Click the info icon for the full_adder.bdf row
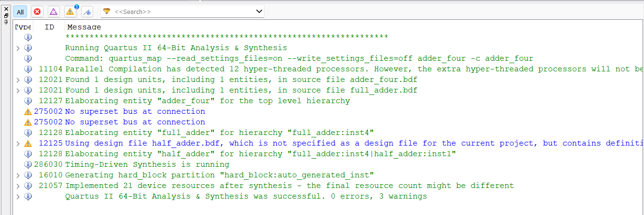Viewport: 644px width, 215px height. point(28,90)
